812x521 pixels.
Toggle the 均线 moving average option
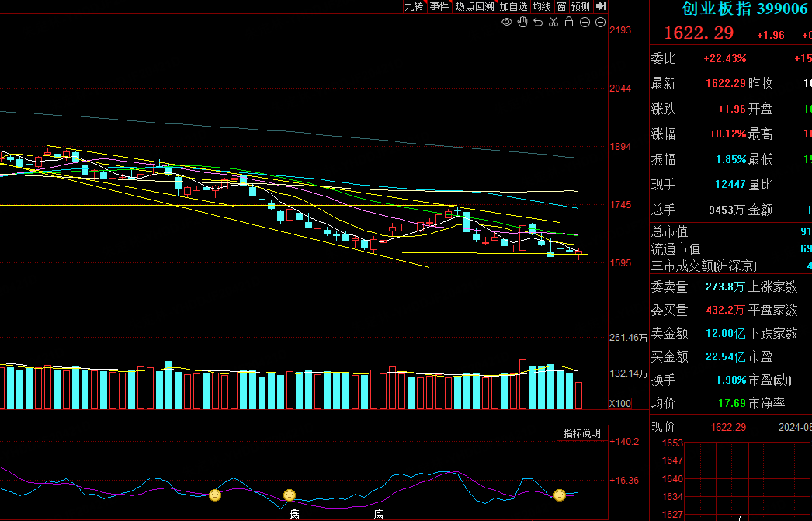pyautogui.click(x=542, y=6)
